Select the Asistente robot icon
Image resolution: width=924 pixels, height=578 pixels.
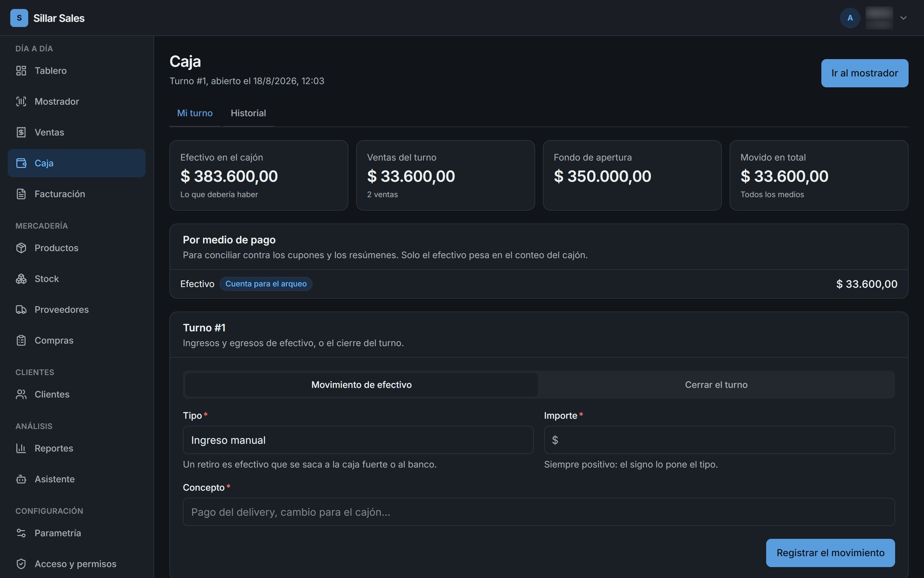(21, 479)
